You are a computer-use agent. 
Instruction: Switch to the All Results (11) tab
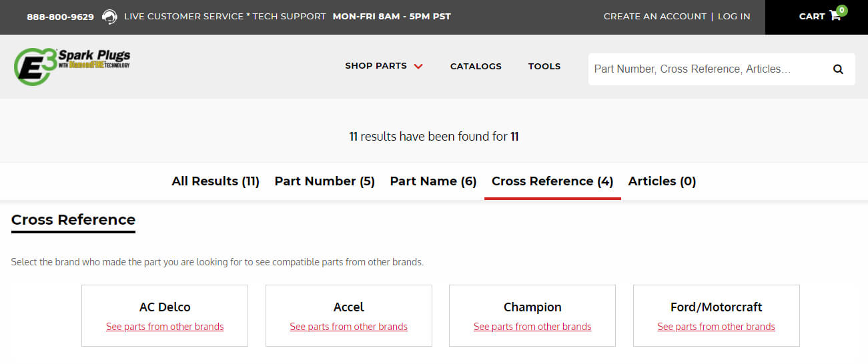tap(215, 181)
